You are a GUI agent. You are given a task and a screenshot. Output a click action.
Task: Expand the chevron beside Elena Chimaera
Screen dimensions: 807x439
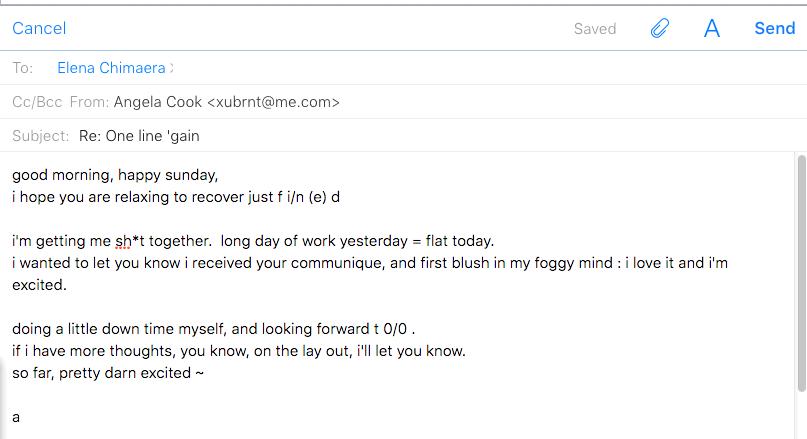pyautogui.click(x=172, y=68)
